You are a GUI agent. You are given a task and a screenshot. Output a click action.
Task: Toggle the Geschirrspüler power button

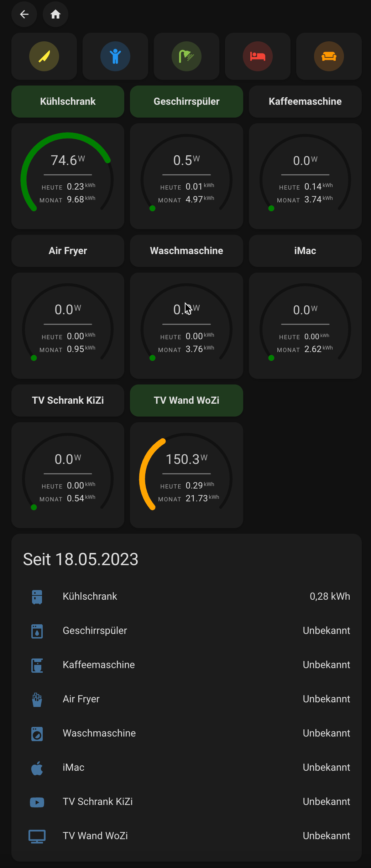coord(187,102)
